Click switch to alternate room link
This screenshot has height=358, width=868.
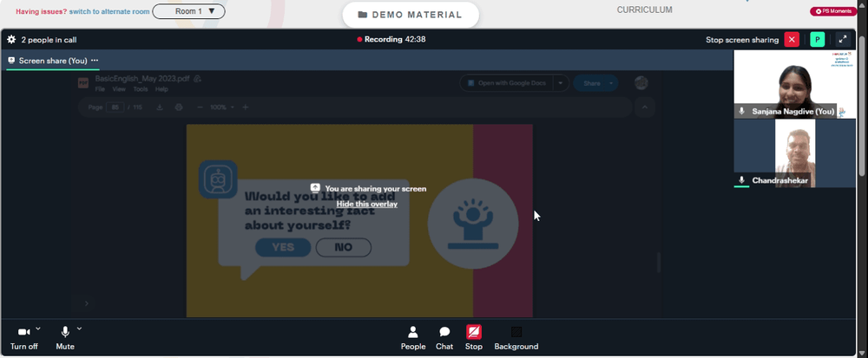109,11
